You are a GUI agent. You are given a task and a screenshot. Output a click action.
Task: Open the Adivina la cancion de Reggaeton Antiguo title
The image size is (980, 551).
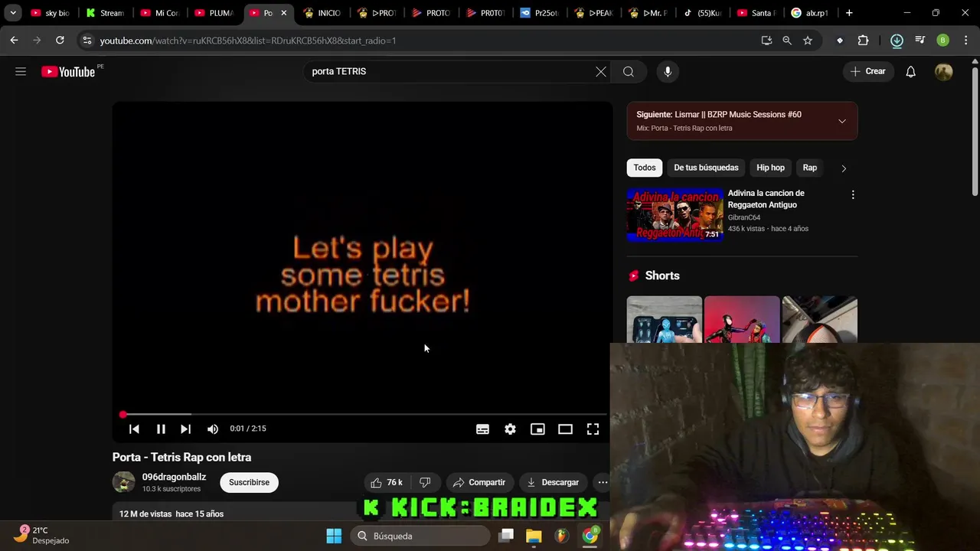[766, 199]
